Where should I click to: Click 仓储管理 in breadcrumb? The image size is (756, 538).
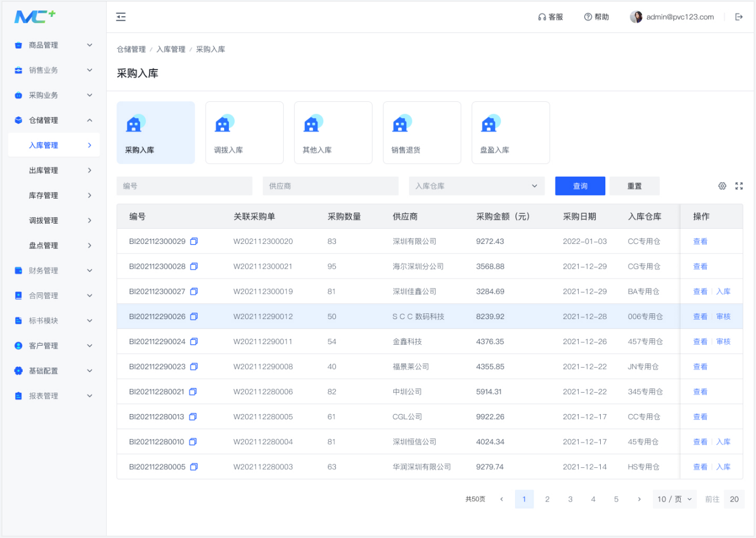[x=132, y=49]
